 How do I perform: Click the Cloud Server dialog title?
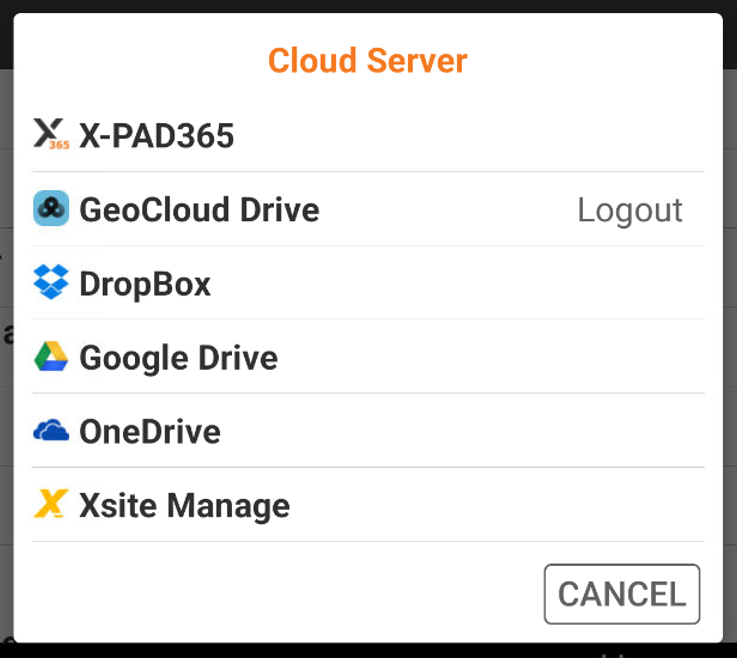[368, 61]
